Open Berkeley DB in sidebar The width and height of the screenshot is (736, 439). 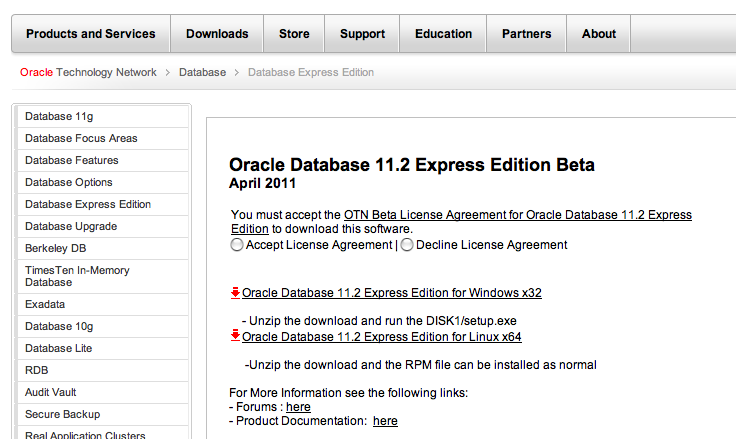[103, 248]
